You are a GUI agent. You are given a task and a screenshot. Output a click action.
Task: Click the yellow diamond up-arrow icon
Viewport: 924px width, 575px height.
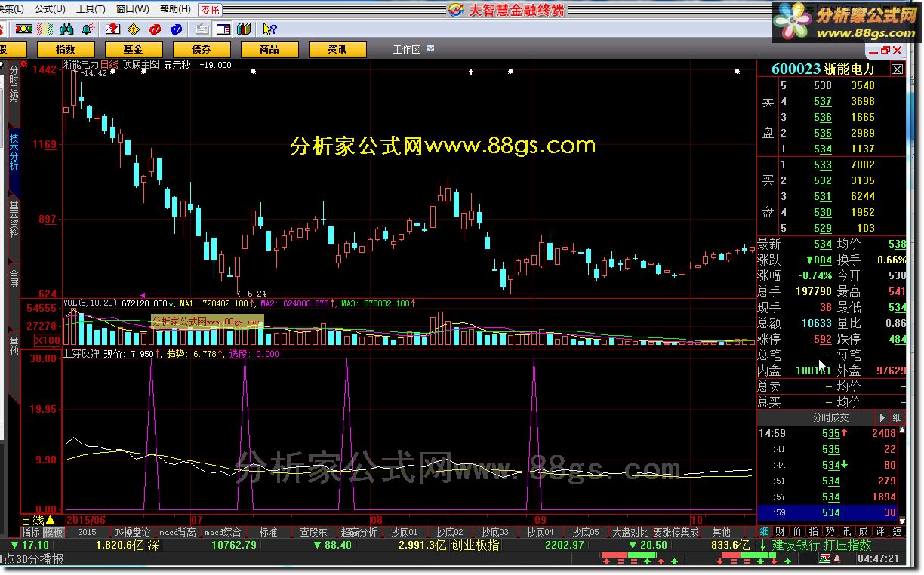coord(134,29)
